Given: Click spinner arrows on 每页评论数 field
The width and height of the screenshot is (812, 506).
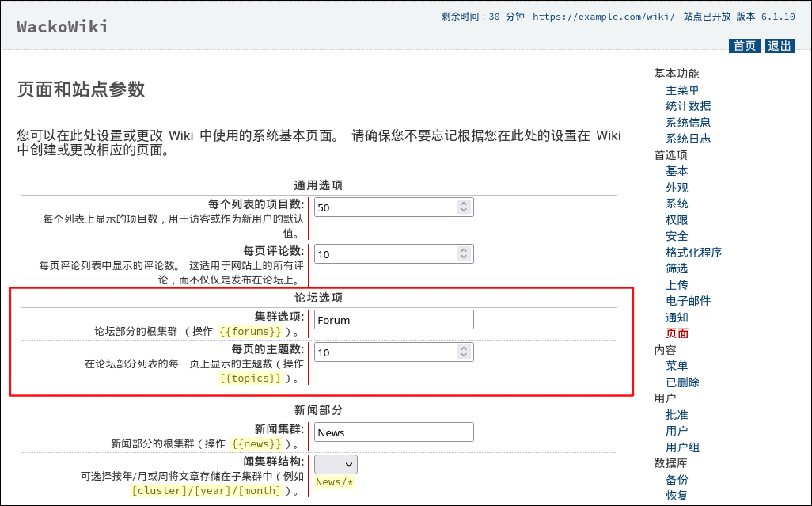Looking at the screenshot, I should tap(463, 254).
